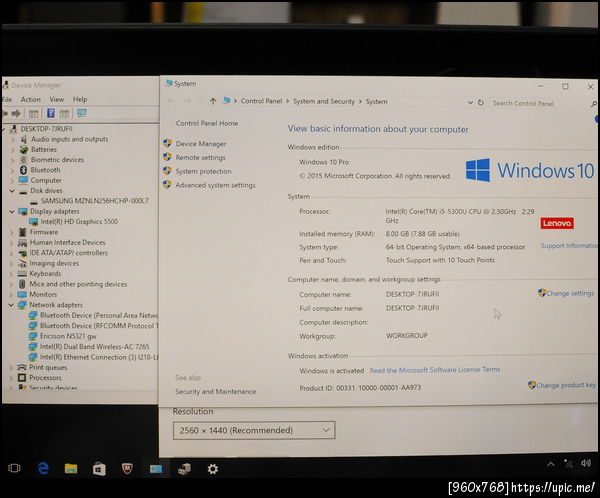The image size is (600, 498).
Task: Read the Microsoft Software License Terms link
Action: [x=435, y=370]
